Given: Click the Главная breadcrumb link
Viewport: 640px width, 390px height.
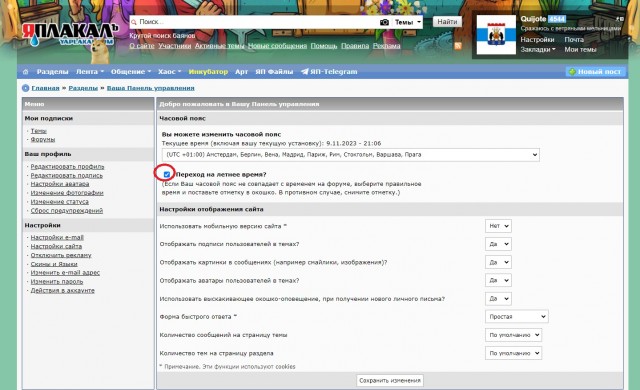Looking at the screenshot, I should [45, 88].
